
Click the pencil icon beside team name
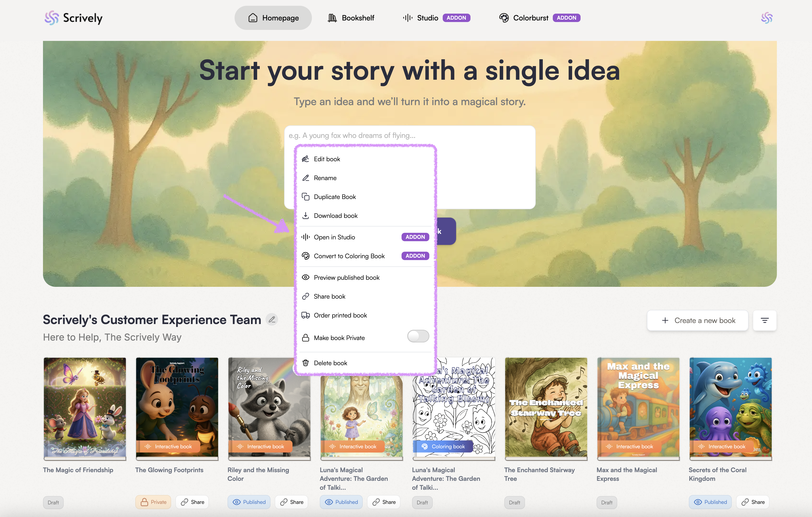pos(272,319)
